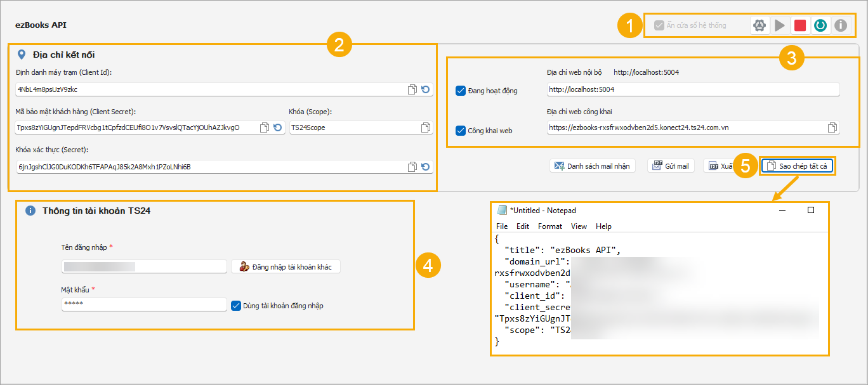Click the partly hidden 'Xuất' button
The width and height of the screenshot is (868, 385).
(719, 166)
